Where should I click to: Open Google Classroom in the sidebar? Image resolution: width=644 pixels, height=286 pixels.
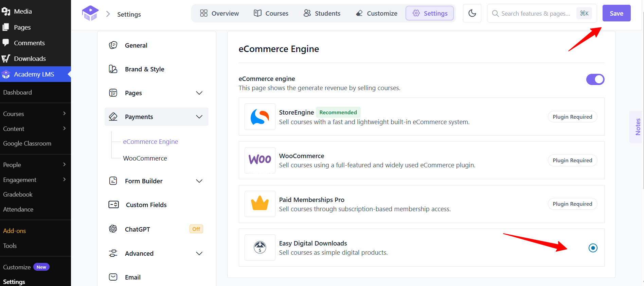pos(27,144)
